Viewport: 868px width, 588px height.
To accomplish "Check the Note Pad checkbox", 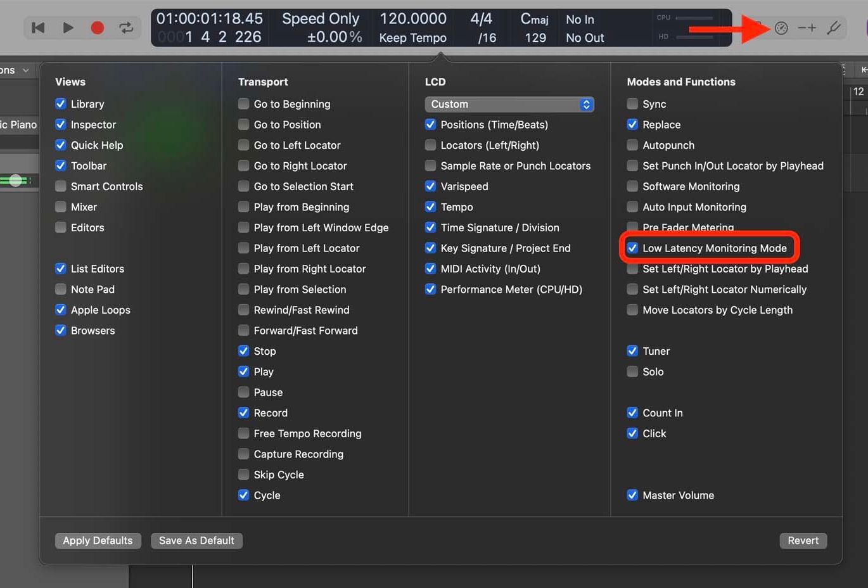I will [x=61, y=290].
